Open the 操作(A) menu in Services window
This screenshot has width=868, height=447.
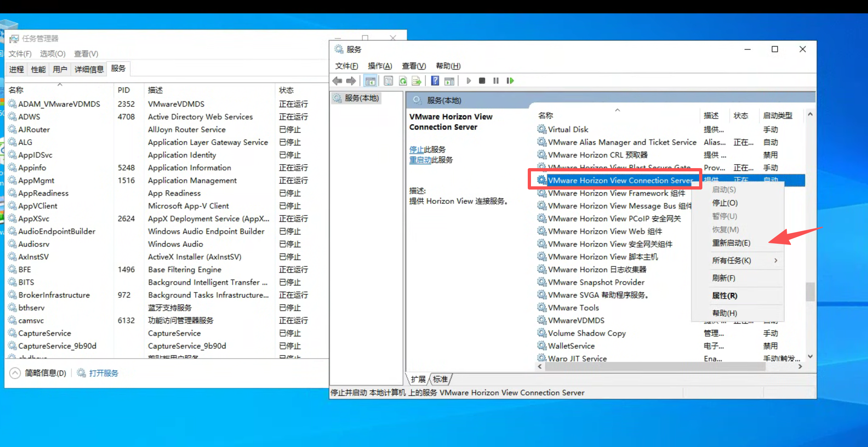[x=380, y=66]
